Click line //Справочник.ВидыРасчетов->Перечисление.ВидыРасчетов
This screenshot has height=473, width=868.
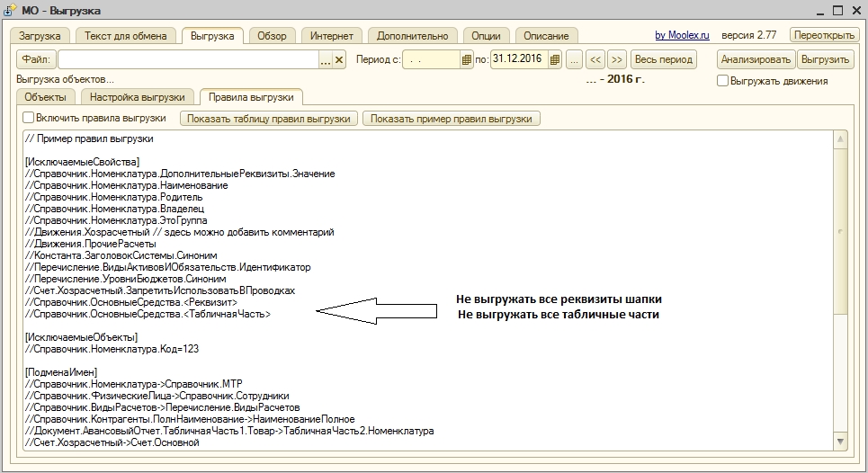163,407
